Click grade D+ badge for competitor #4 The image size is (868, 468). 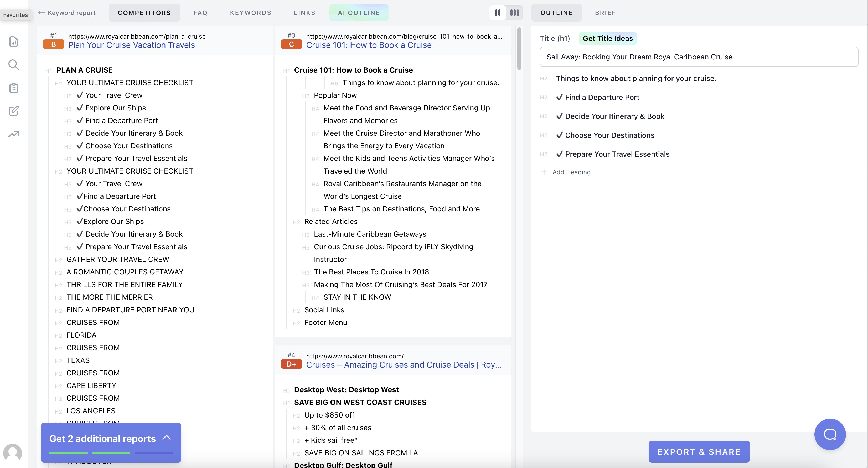tap(291, 364)
